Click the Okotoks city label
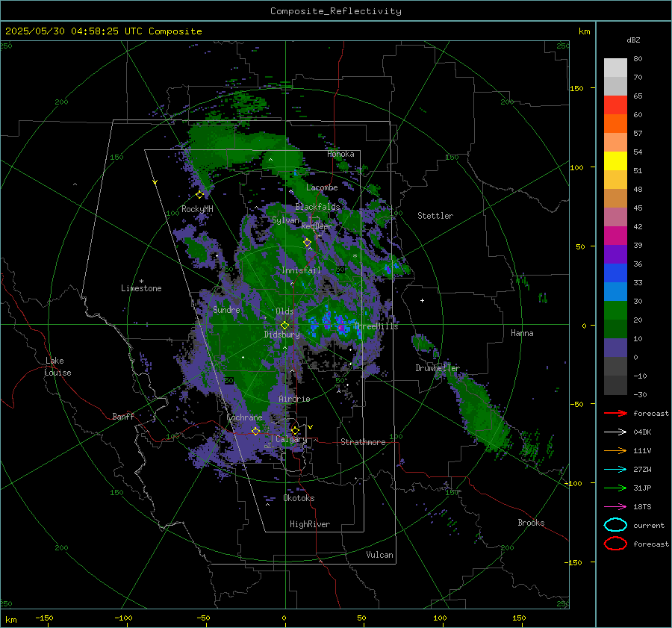This screenshot has height=628, width=672. coord(299,498)
